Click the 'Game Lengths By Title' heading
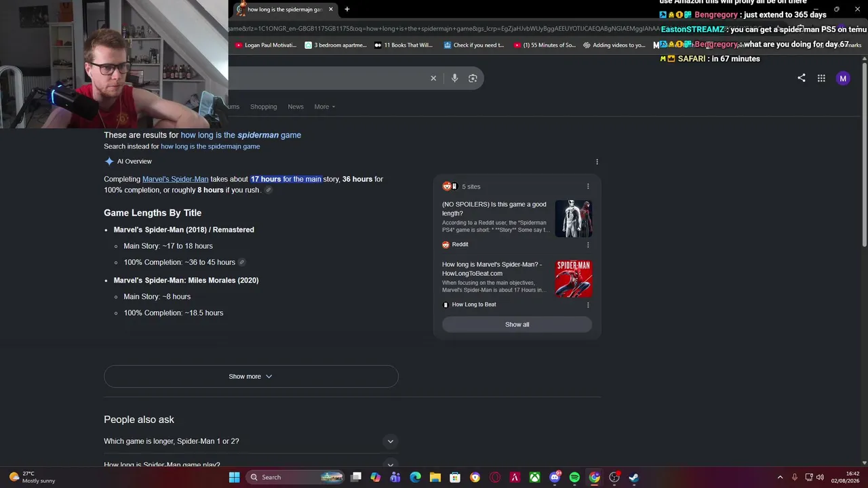Screen dimensions: 868x488 (x=153, y=213)
